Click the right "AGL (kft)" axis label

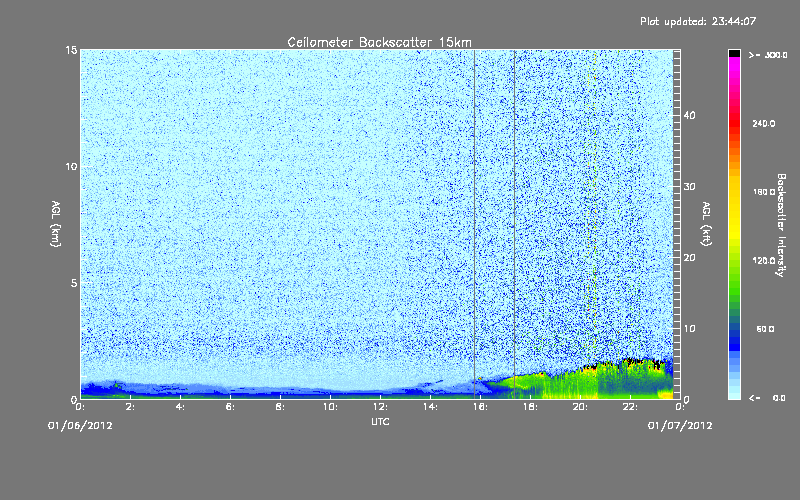point(706,224)
